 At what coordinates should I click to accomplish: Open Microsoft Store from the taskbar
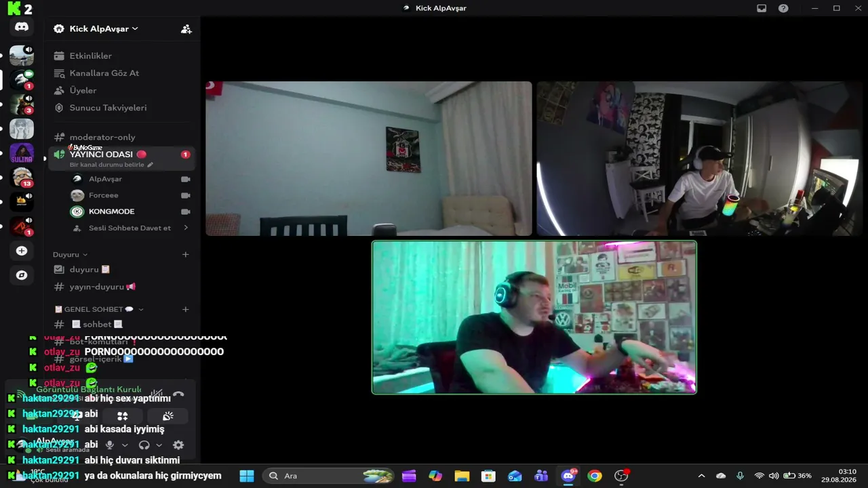tap(488, 476)
